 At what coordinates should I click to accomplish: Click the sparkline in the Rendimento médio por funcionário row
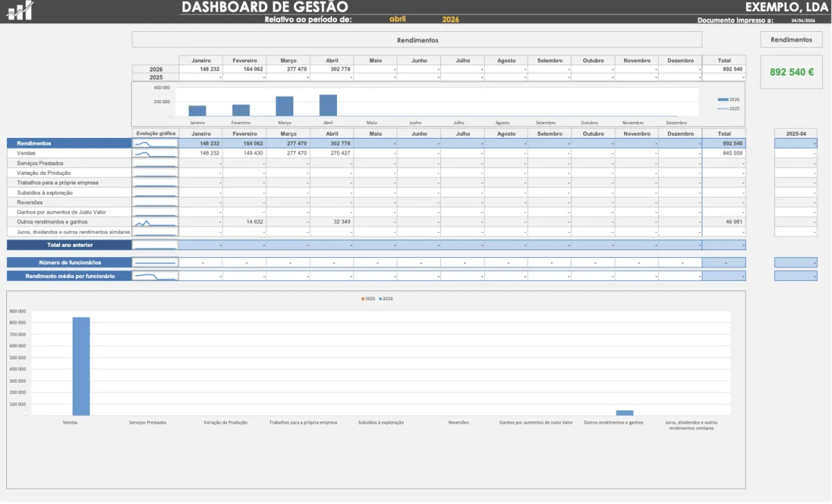pyautogui.click(x=155, y=276)
